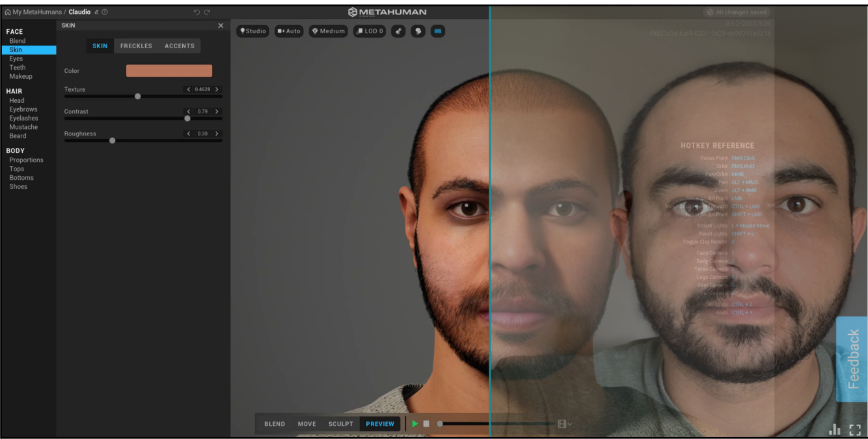This screenshot has height=439, width=868.
Task: Click the home icon beside My MetaHumans
Action: [8, 12]
